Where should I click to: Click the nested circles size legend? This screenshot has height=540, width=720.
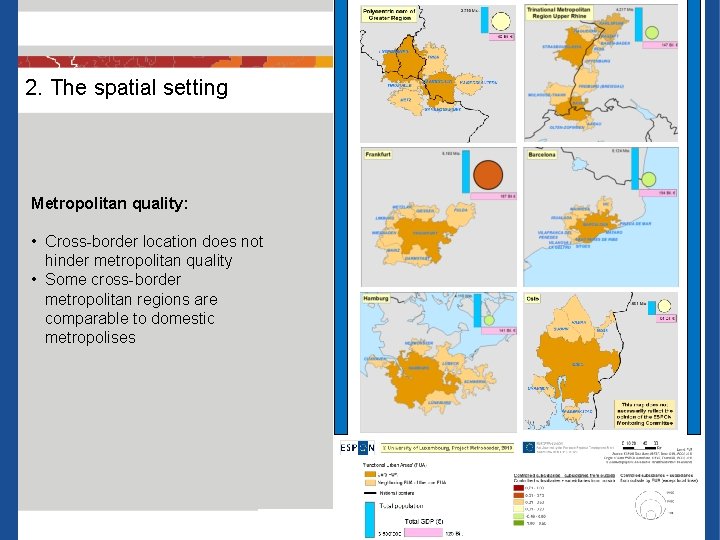coord(651,505)
